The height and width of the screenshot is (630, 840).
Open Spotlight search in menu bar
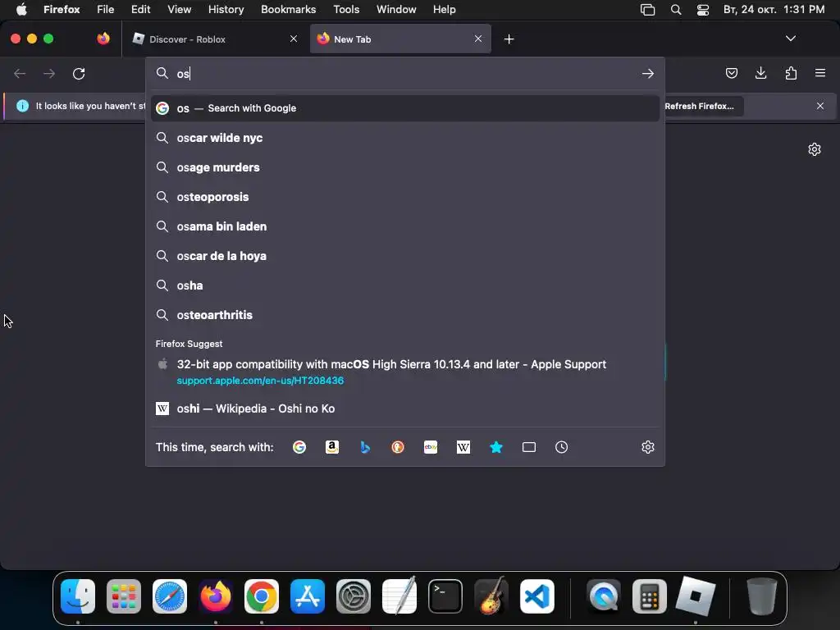676,10
